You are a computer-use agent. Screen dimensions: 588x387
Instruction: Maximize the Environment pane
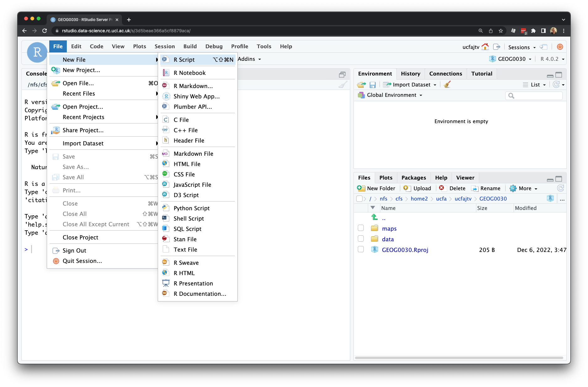559,75
